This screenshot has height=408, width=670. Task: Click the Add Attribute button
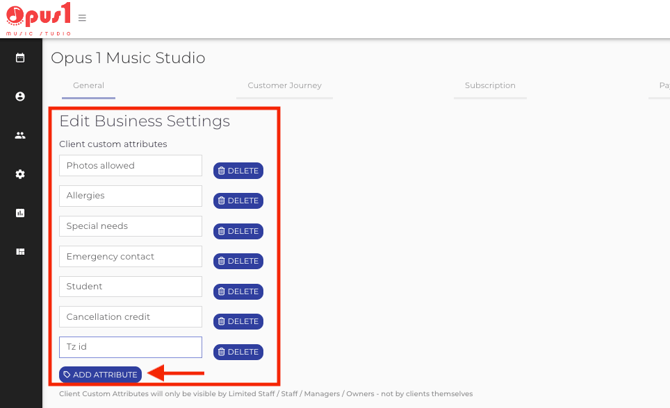click(100, 375)
